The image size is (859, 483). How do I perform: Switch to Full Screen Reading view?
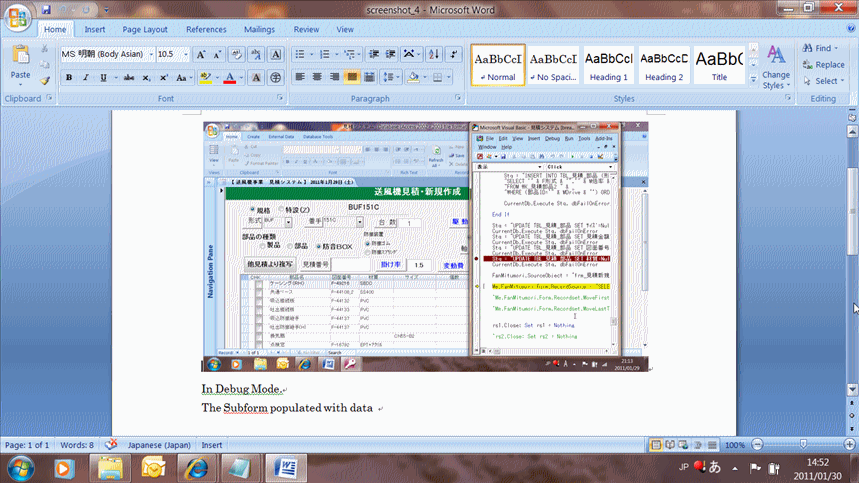click(669, 445)
